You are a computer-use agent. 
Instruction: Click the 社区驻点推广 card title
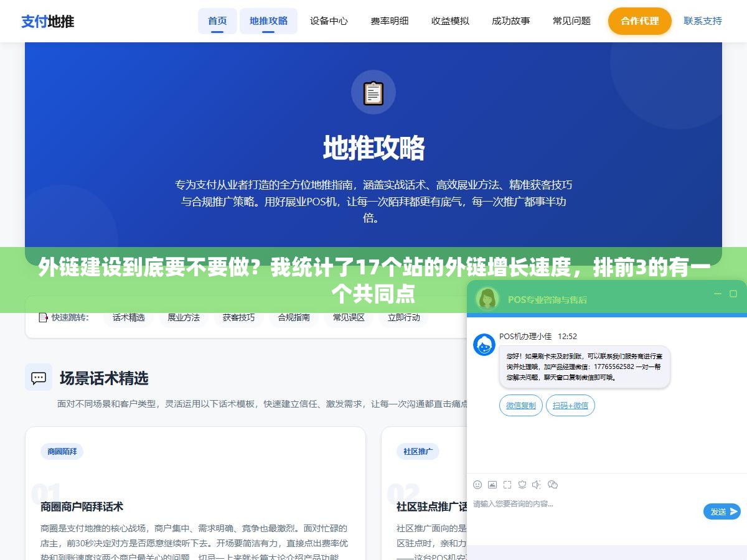click(432, 506)
